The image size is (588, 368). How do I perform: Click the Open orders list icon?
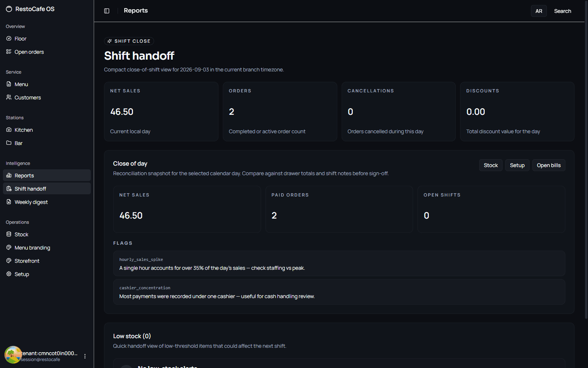(9, 52)
